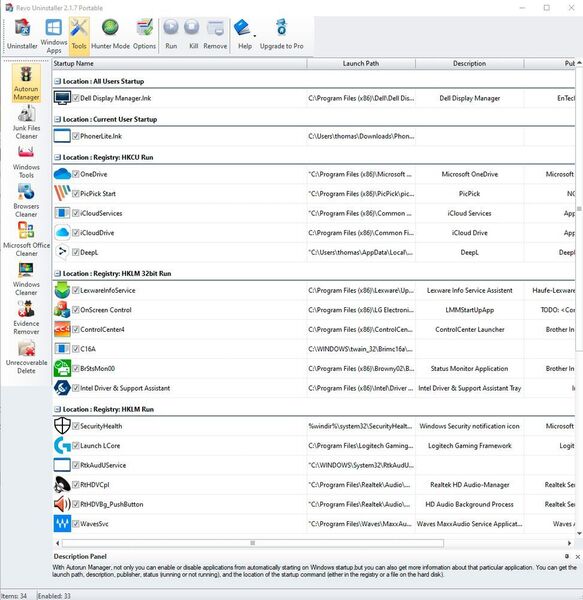583x600 pixels.
Task: Select Autorun Manager in sidebar
Action: coord(26,83)
